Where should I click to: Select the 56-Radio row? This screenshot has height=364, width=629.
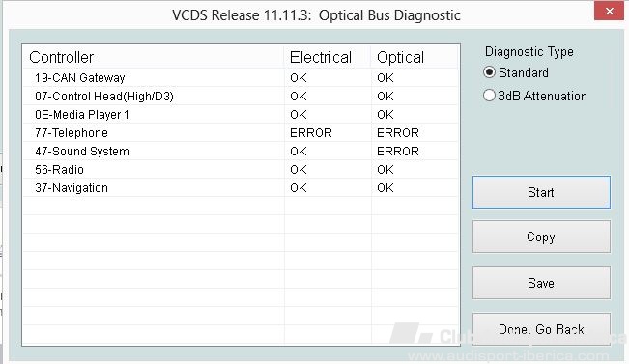pos(241,170)
